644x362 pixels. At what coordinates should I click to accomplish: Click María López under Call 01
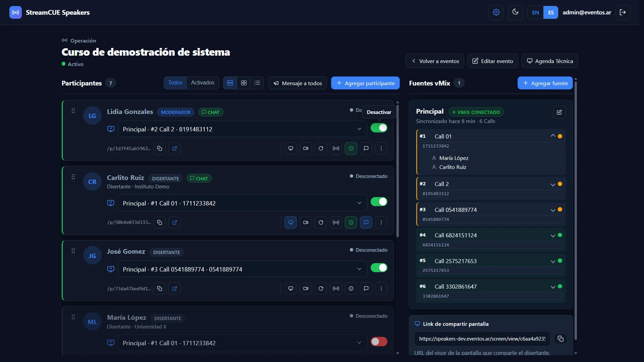453,158
